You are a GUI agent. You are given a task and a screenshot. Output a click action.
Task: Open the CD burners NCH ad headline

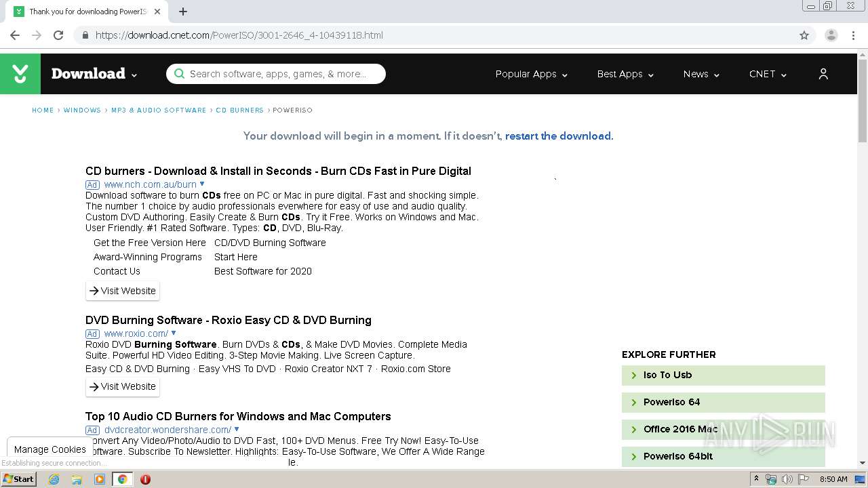pyautogui.click(x=278, y=171)
